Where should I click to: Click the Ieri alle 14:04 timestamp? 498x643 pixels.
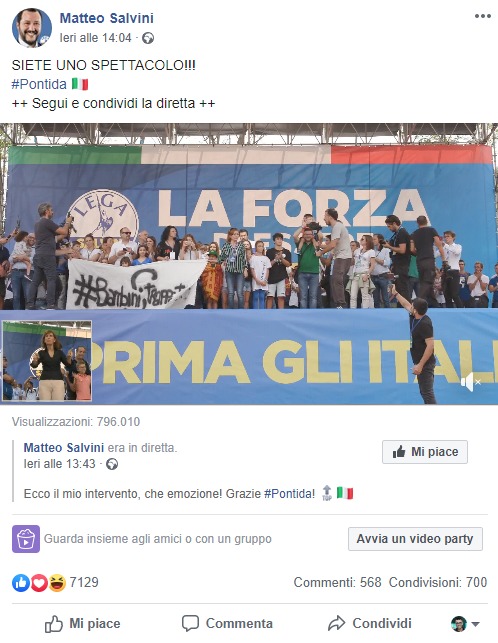pos(95,38)
